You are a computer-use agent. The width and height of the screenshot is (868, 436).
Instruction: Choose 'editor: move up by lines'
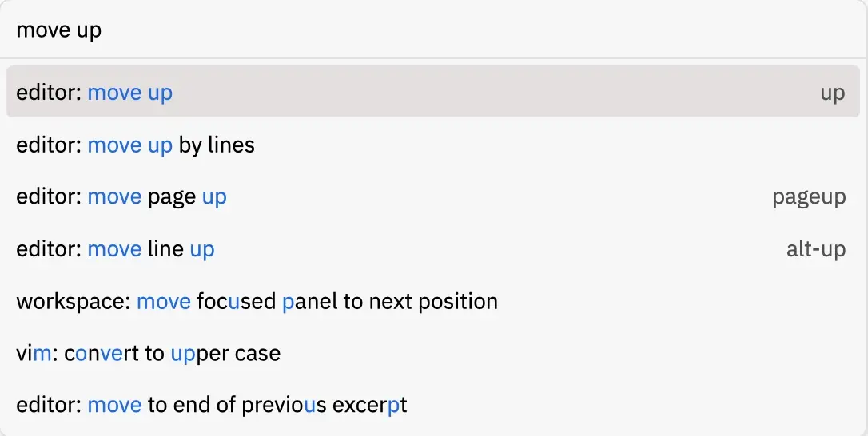click(433, 145)
